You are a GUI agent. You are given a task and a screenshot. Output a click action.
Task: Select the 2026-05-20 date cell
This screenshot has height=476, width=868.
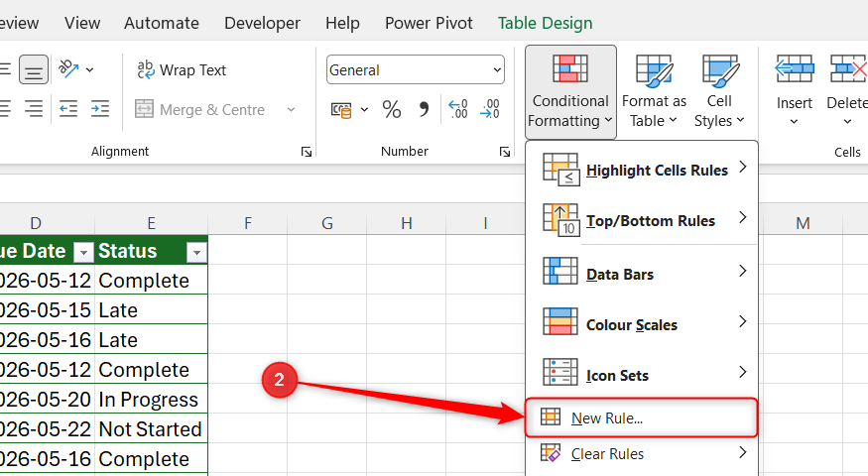47,399
